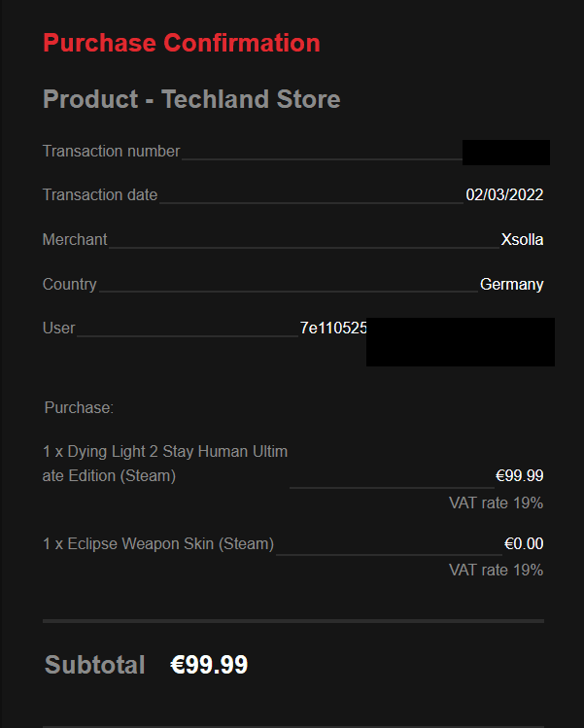Select the date 02/03/2022
This screenshot has width=584, height=728.
click(x=504, y=195)
